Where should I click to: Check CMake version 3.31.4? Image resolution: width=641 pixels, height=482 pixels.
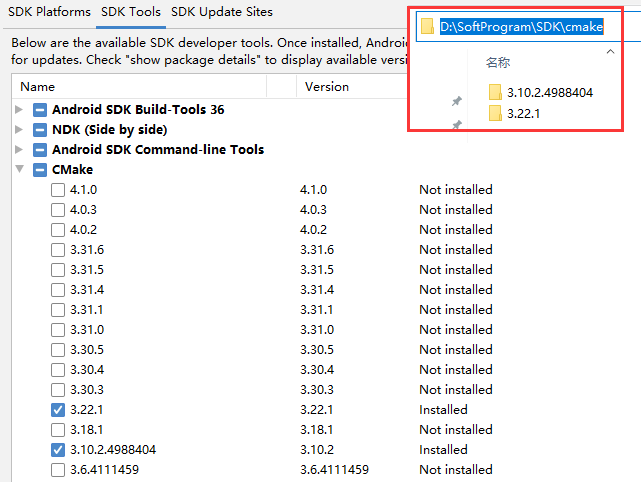(x=58, y=290)
